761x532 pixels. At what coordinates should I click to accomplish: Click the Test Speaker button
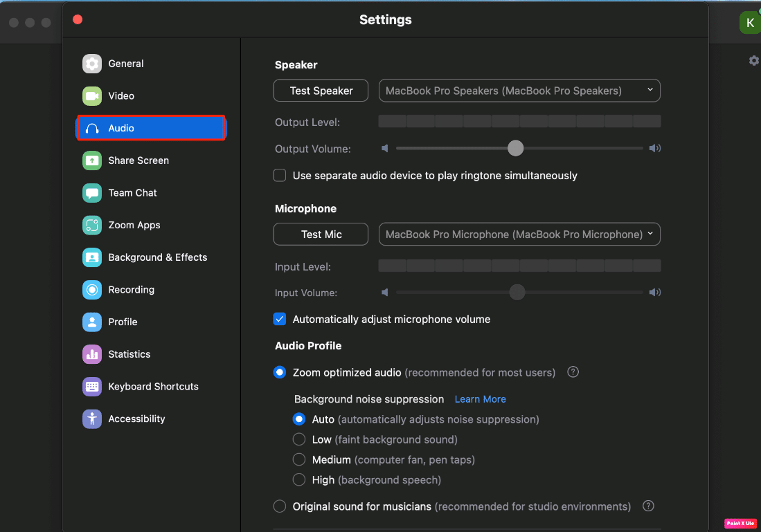[x=321, y=91]
